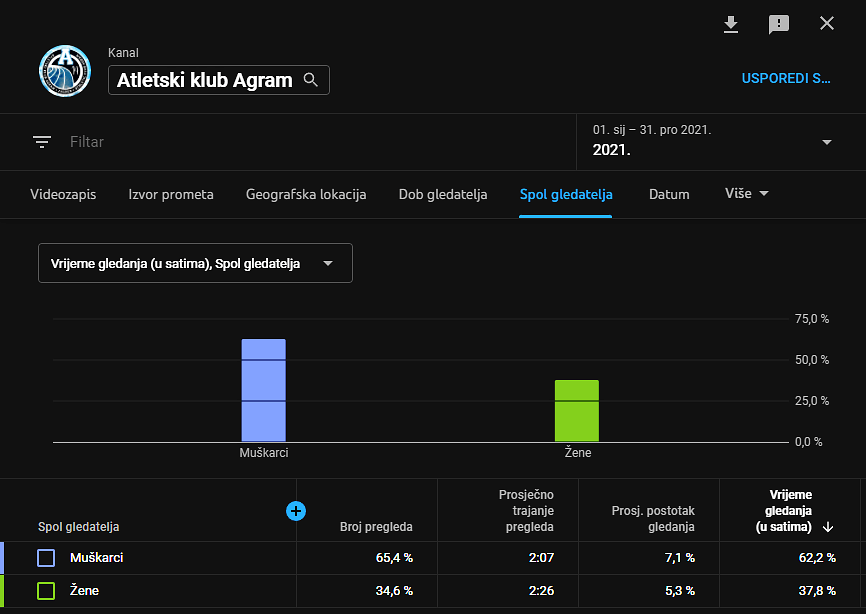Expand the Vrijeme gledanja metric dropdown
The height and width of the screenshot is (614, 866).
(x=195, y=263)
